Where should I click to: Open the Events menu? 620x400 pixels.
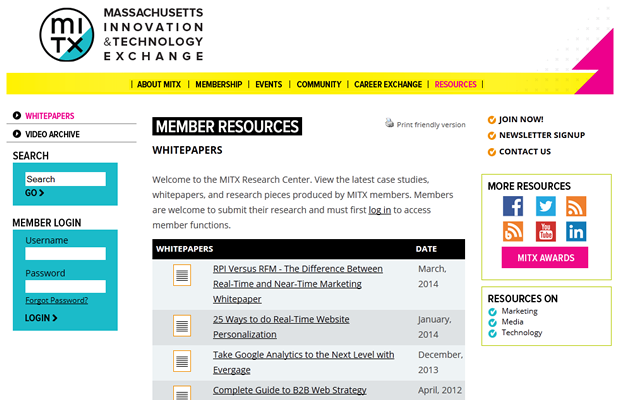tap(268, 84)
